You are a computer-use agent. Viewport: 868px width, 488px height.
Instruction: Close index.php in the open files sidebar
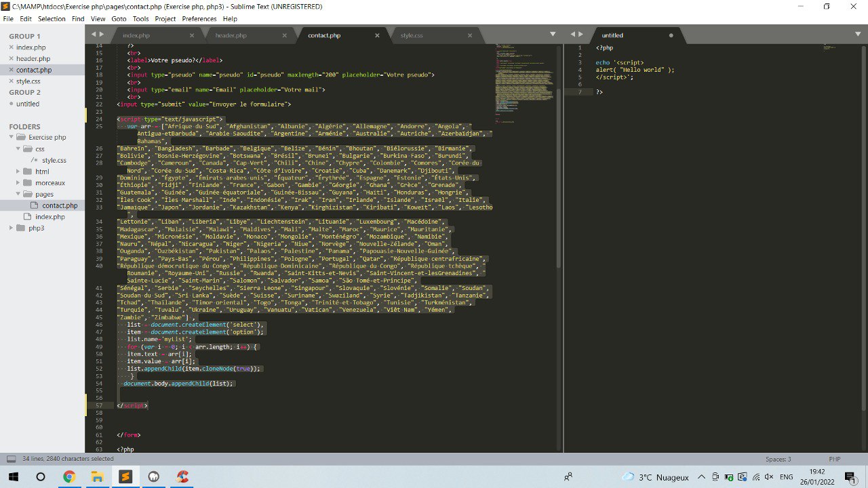[11, 47]
